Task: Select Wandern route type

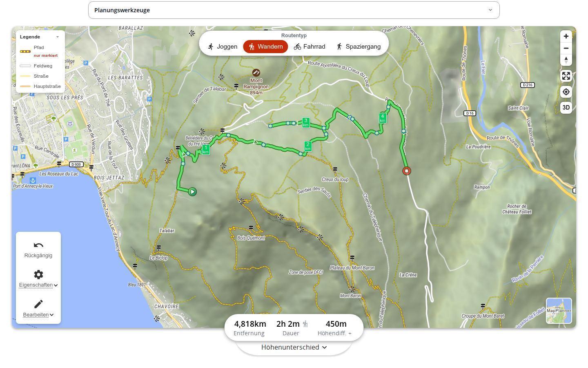Action: click(x=265, y=47)
